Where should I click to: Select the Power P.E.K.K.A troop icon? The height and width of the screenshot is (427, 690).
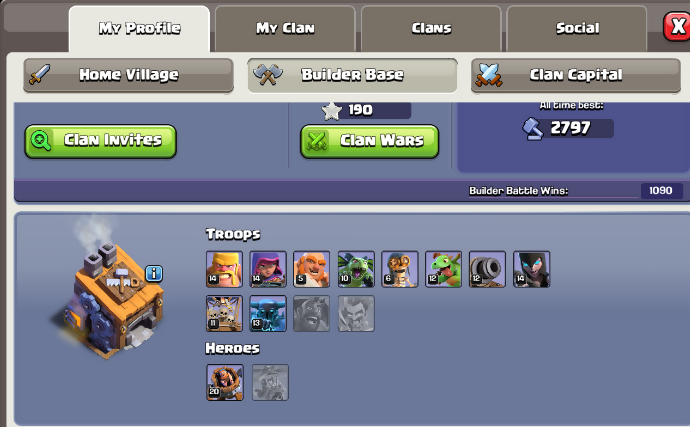[268, 313]
